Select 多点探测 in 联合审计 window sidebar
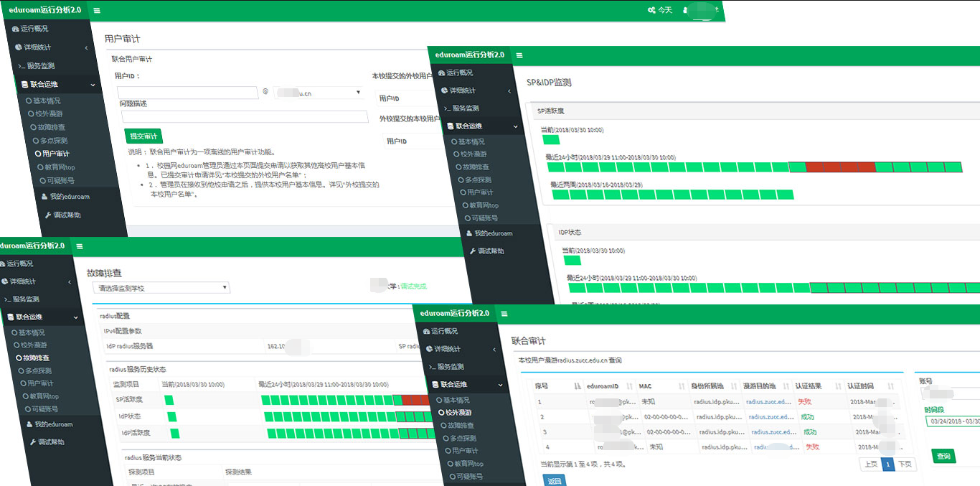 point(459,438)
